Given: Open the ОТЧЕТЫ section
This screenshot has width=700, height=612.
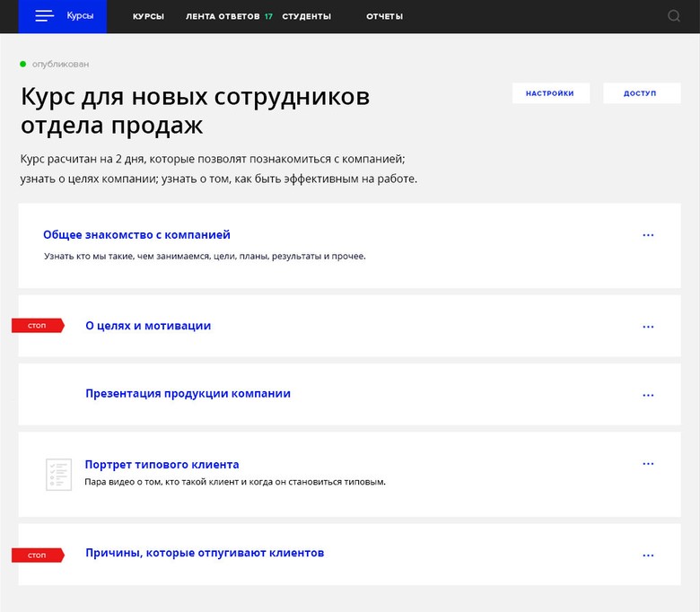Looking at the screenshot, I should 384,16.
